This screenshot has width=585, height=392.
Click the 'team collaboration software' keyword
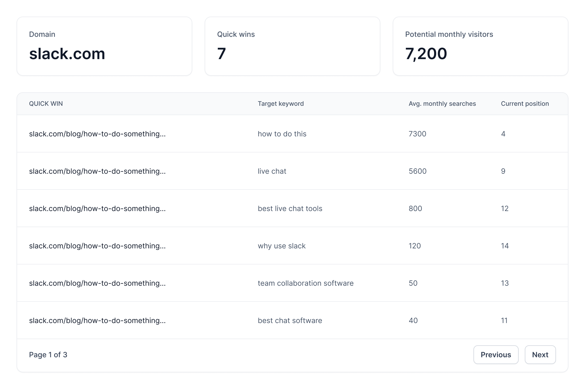pos(305,283)
